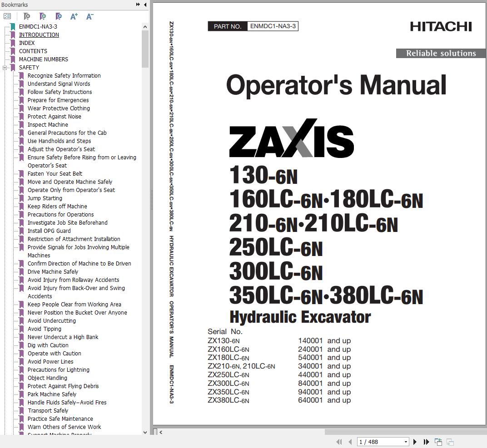Screen dimensions: 487x448
Task: Go to Avoid Undercutting bookmark
Action: tap(51, 321)
